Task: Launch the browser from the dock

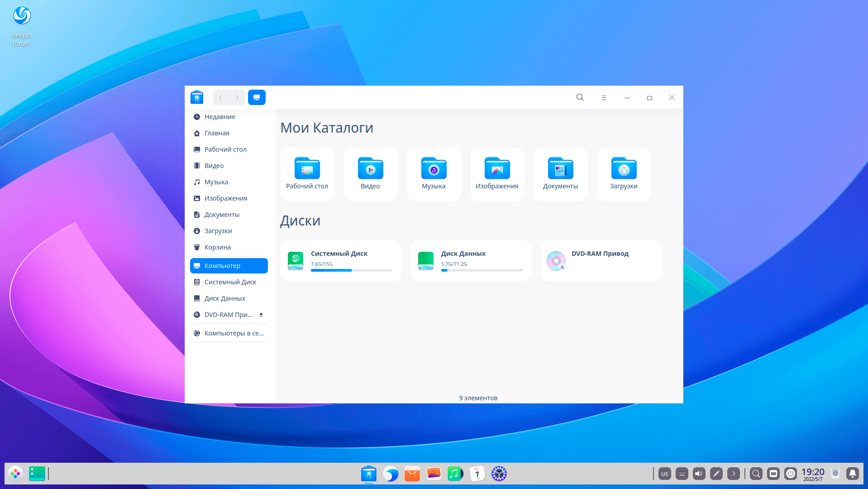Action: pos(391,474)
